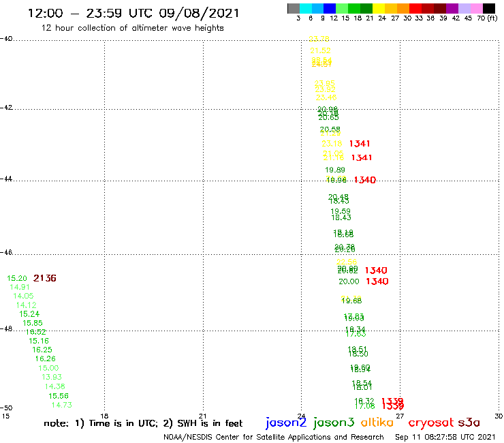
Task: Click the '21' longitude label on the bottom axis
Action: [202, 416]
